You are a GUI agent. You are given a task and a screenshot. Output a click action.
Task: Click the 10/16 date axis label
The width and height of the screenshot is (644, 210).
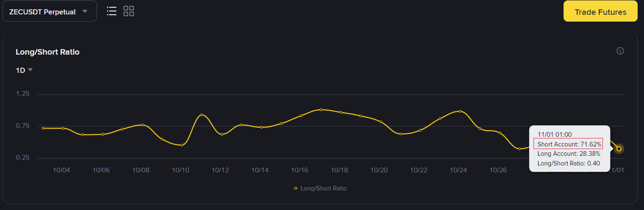pyautogui.click(x=299, y=170)
